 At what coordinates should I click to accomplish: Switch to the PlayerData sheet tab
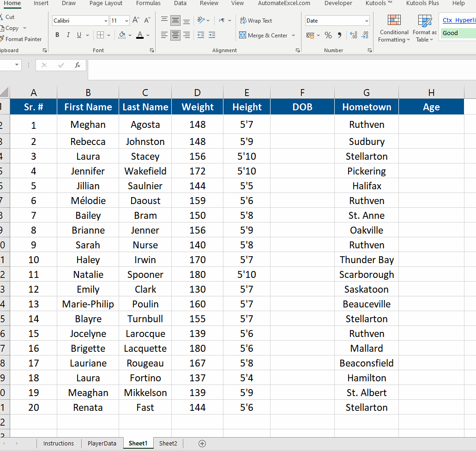(x=102, y=443)
